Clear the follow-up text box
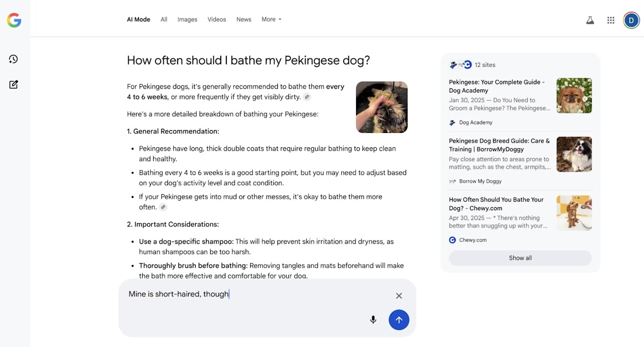The image size is (644, 347). (399, 295)
